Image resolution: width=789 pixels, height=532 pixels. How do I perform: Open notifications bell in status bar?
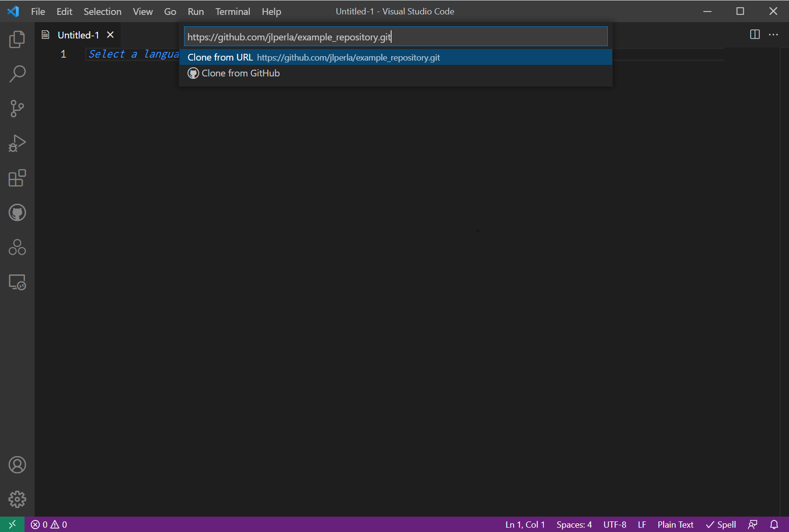pyautogui.click(x=774, y=524)
